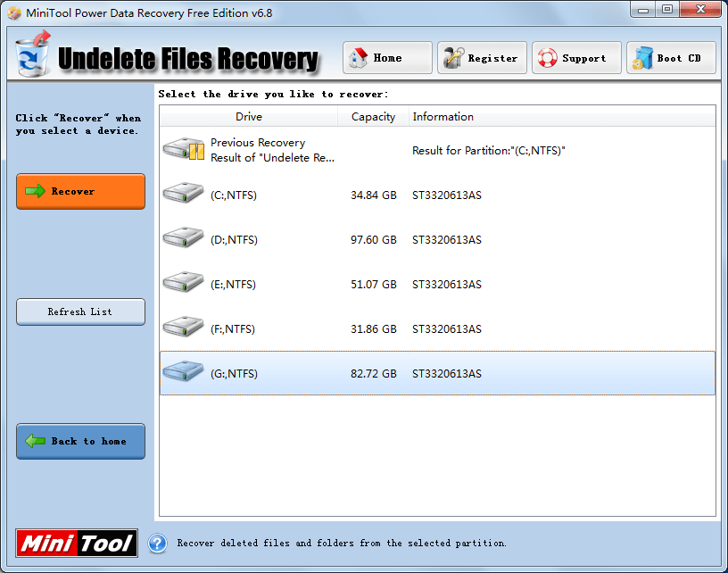Screen dimensions: 728x573
Task: Click the Information column header
Action: click(443, 117)
